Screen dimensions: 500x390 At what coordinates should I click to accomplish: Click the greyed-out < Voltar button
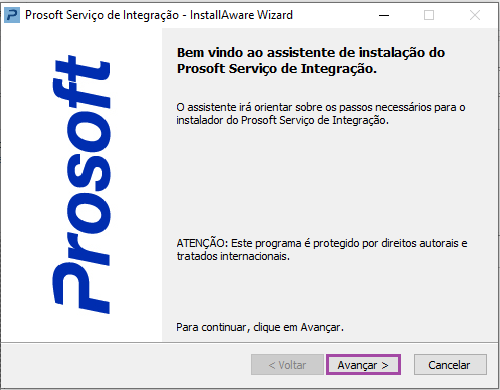point(287,365)
